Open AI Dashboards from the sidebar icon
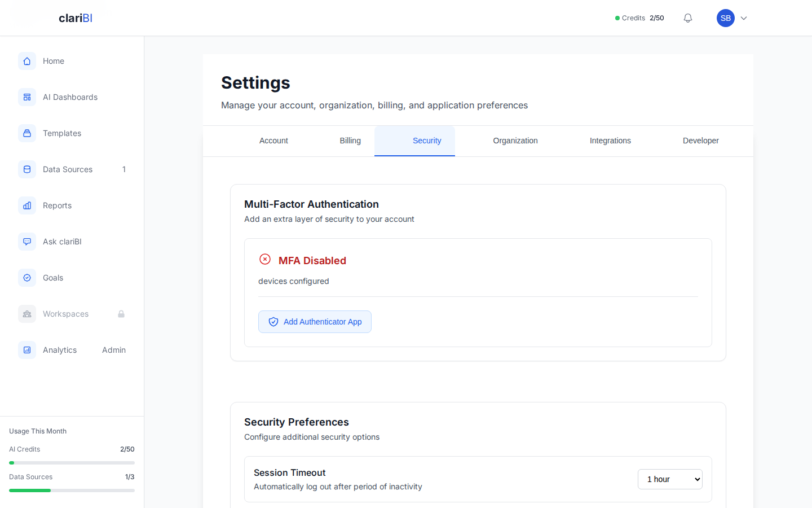 27,97
